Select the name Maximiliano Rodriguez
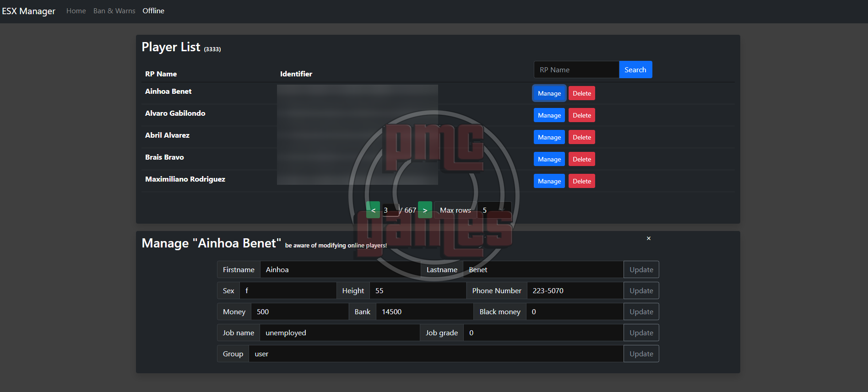This screenshot has width=868, height=392. tap(185, 179)
